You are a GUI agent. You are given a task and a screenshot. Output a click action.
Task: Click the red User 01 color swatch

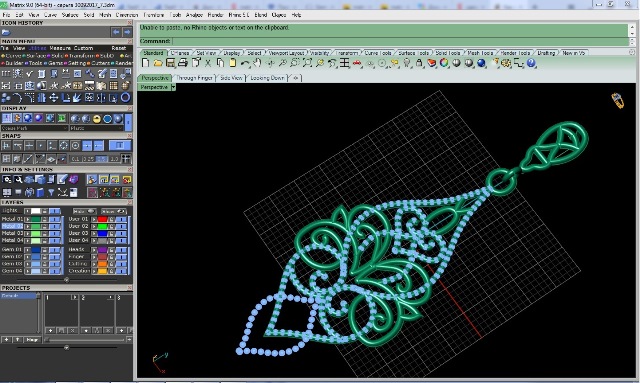102,219
